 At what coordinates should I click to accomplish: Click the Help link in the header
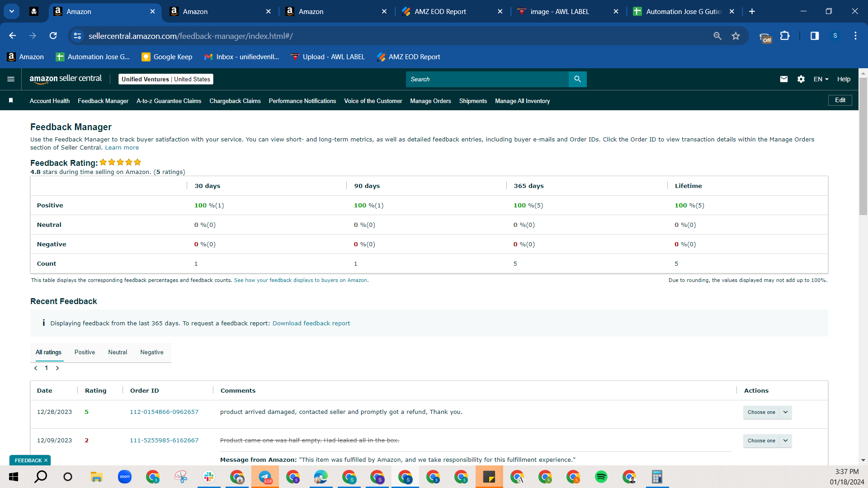pos(844,79)
